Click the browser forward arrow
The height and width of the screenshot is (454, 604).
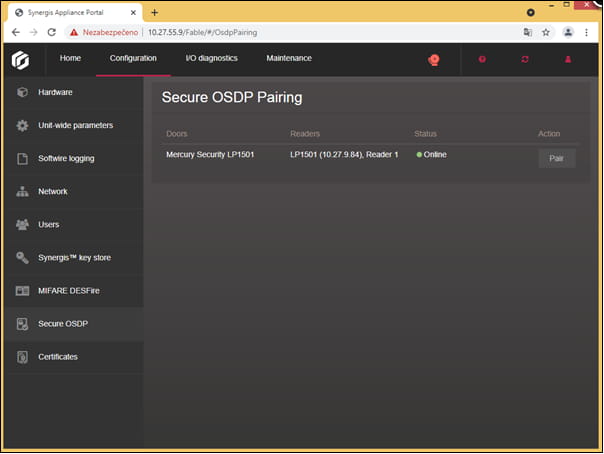point(34,32)
